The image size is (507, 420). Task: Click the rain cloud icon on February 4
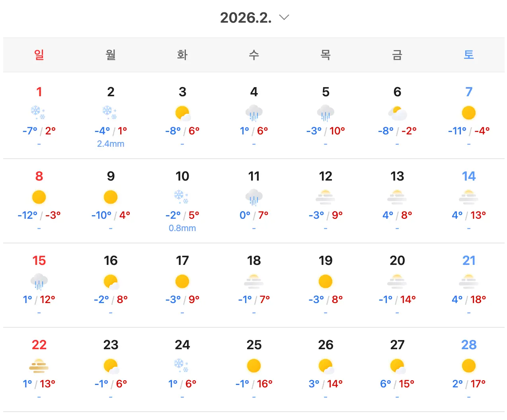(253, 113)
